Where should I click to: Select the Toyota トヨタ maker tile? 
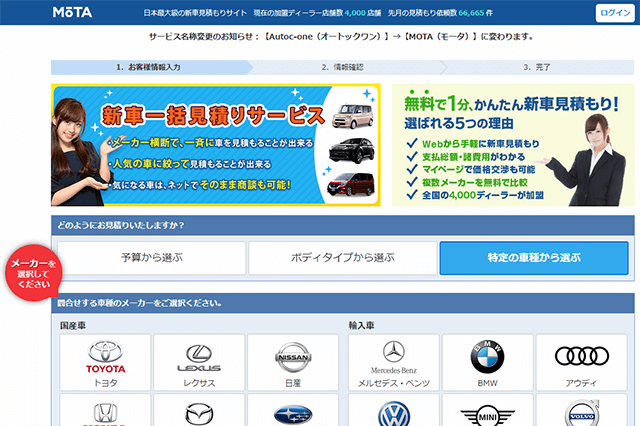pos(105,362)
